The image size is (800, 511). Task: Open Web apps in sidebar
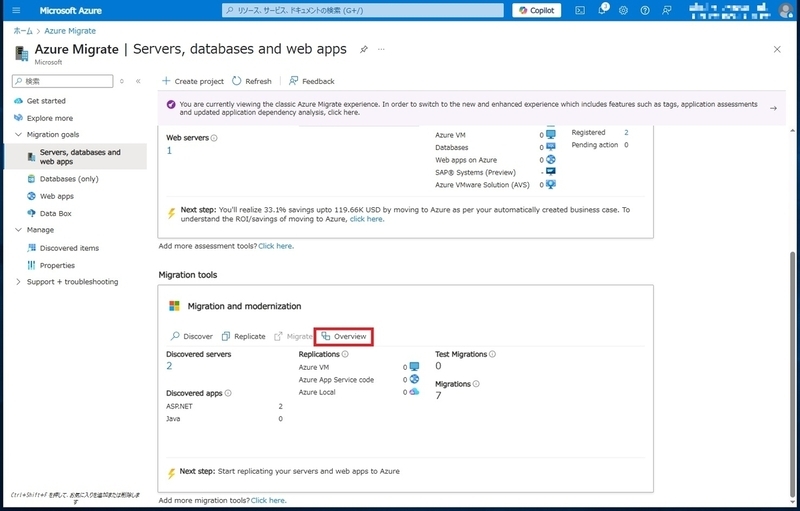57,196
